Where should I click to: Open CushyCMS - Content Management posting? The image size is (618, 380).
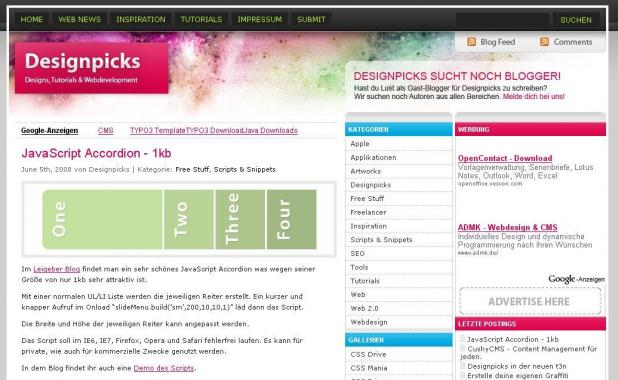529,352
